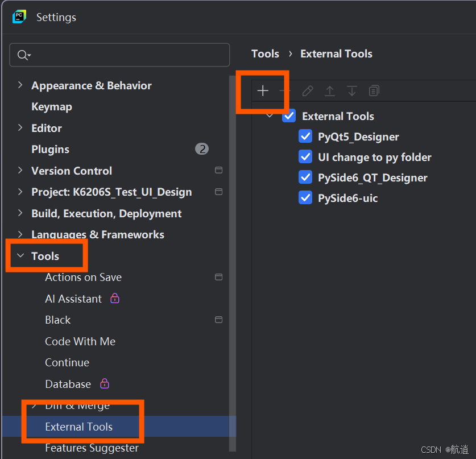The height and width of the screenshot is (459, 476).
Task: Click the lock icon beside AI Assistant
Action: point(115,298)
